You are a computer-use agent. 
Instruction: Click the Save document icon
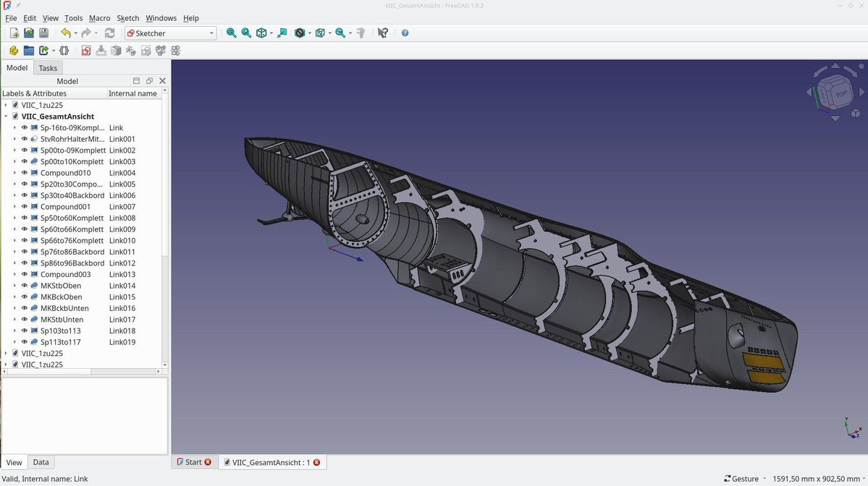(43, 33)
